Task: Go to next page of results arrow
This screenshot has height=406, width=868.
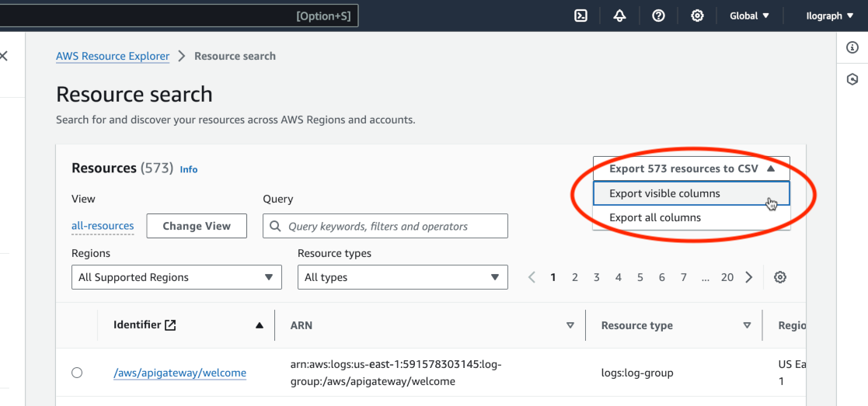Action: tap(749, 277)
